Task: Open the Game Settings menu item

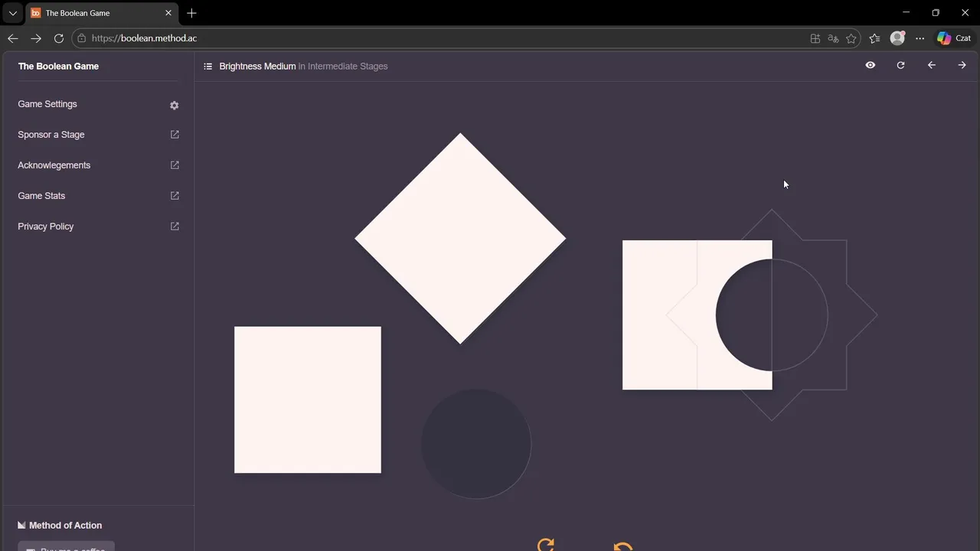Action: click(47, 104)
